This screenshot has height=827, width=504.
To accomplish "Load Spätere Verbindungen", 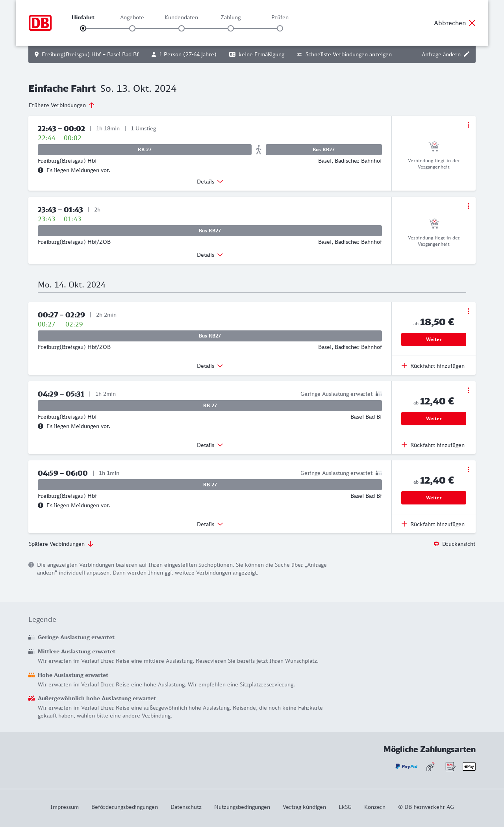I will [x=61, y=544].
